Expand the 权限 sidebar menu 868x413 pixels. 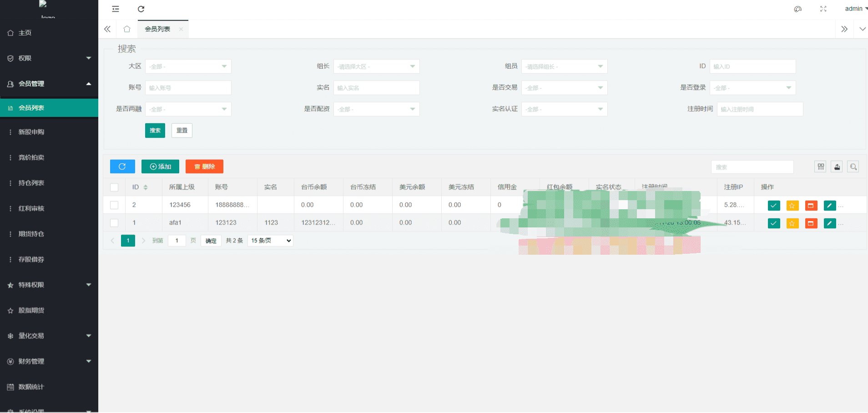tap(49, 58)
